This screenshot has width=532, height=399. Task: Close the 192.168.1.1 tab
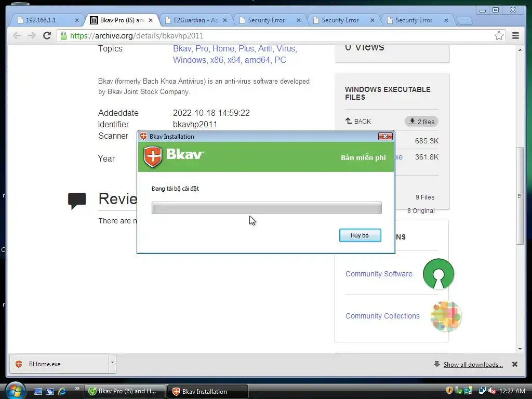pyautogui.click(x=77, y=20)
